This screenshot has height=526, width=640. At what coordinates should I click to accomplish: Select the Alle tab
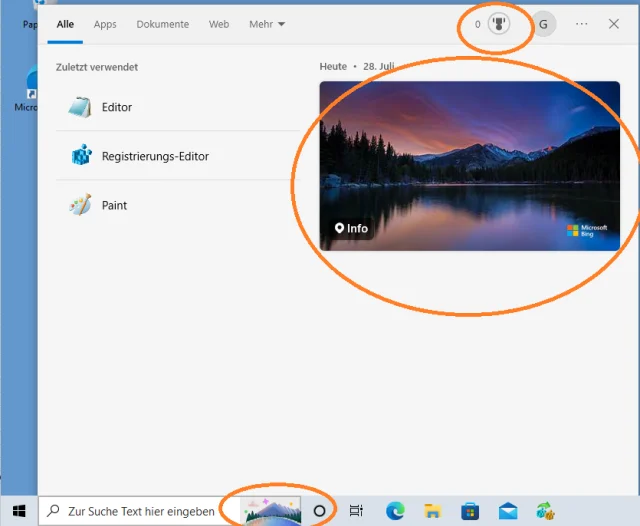point(65,24)
